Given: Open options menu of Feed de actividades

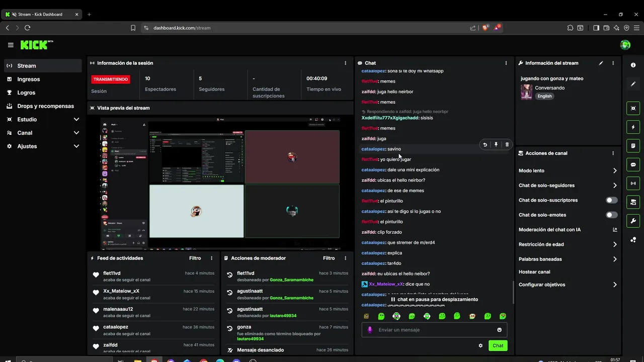Looking at the screenshot, I should tap(211, 258).
